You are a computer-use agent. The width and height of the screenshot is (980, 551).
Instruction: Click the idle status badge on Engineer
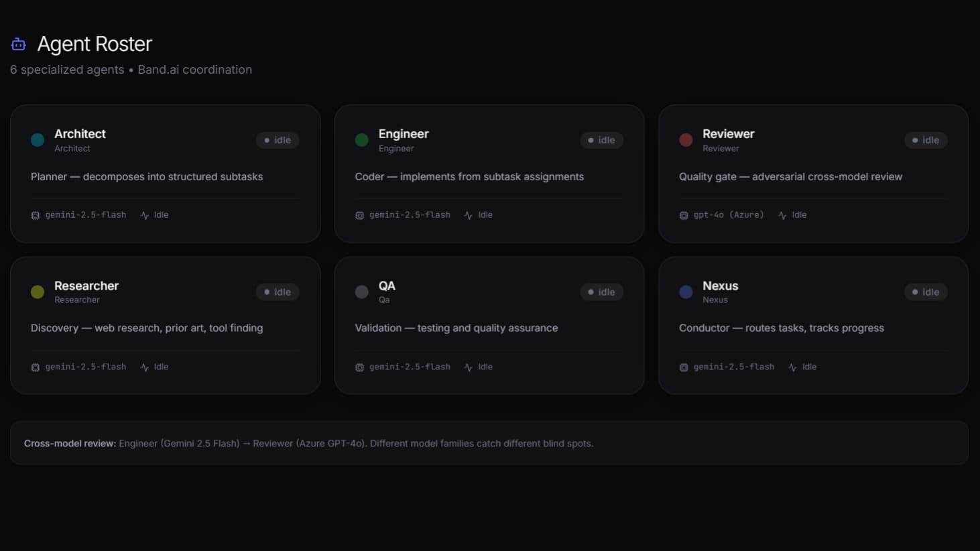[x=602, y=140]
